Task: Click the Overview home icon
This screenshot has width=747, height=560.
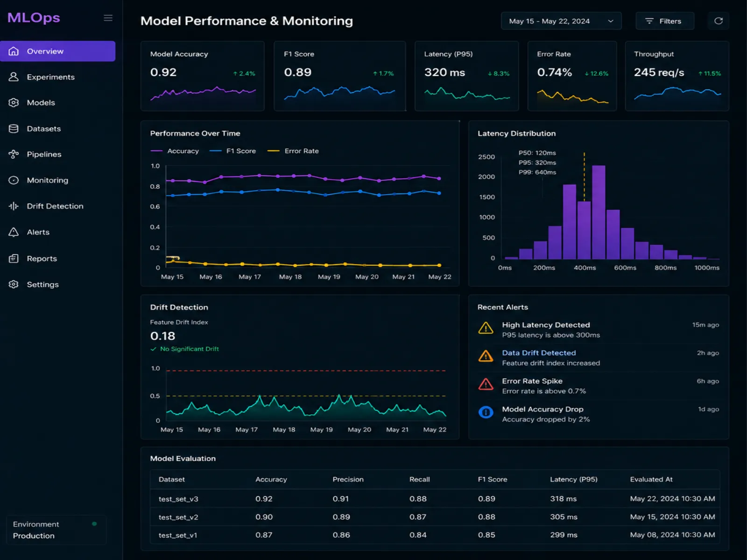Action: (14, 51)
